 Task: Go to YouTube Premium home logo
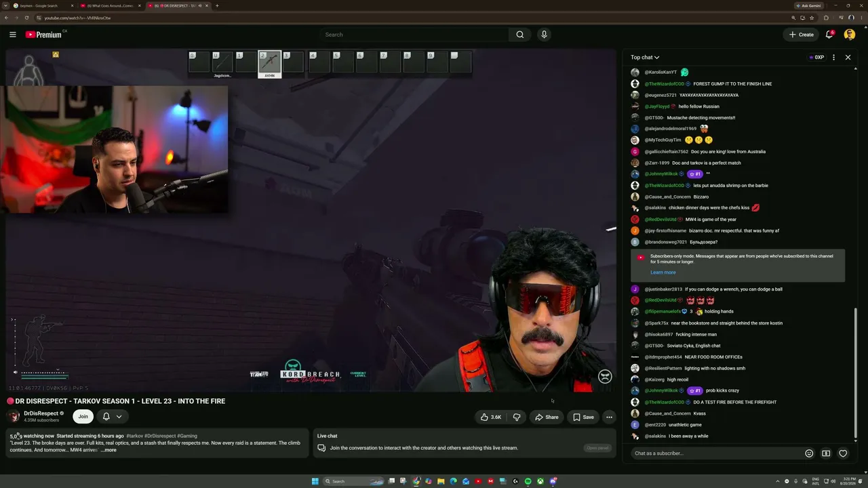click(x=43, y=35)
